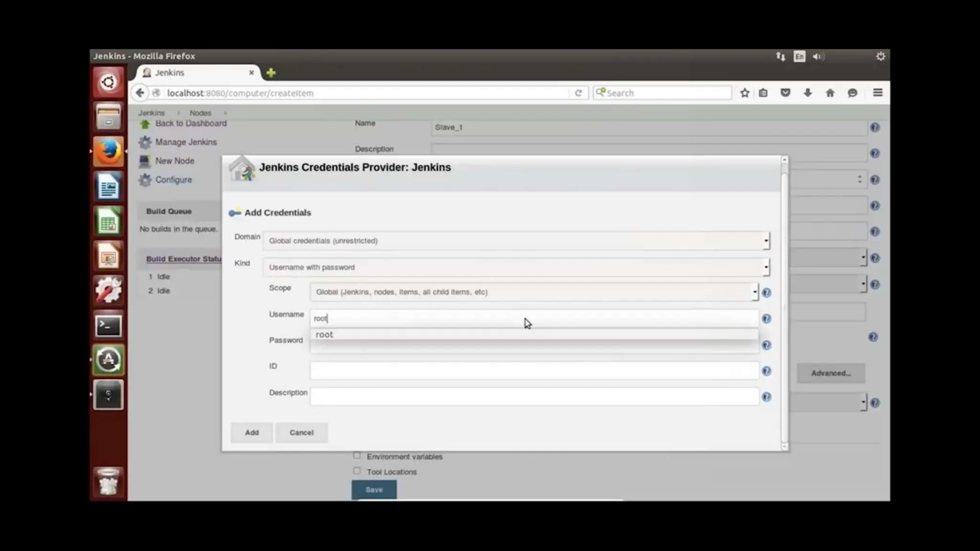Open sound volume indicator

(818, 56)
